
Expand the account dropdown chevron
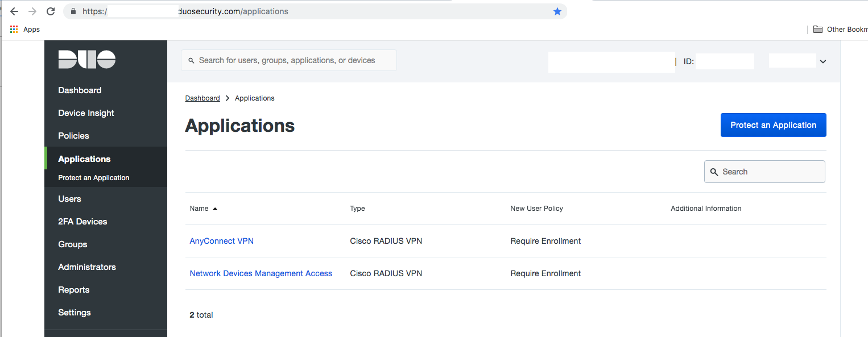[822, 61]
